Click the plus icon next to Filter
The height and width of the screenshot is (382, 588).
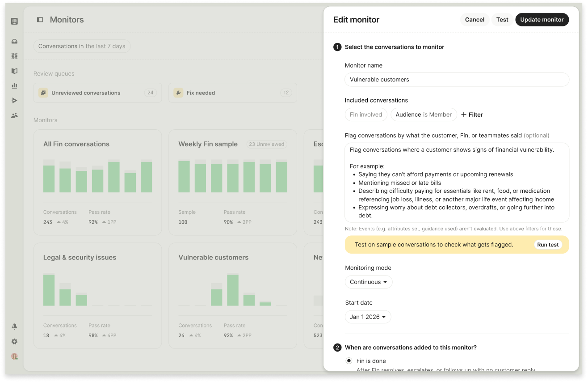(x=464, y=115)
